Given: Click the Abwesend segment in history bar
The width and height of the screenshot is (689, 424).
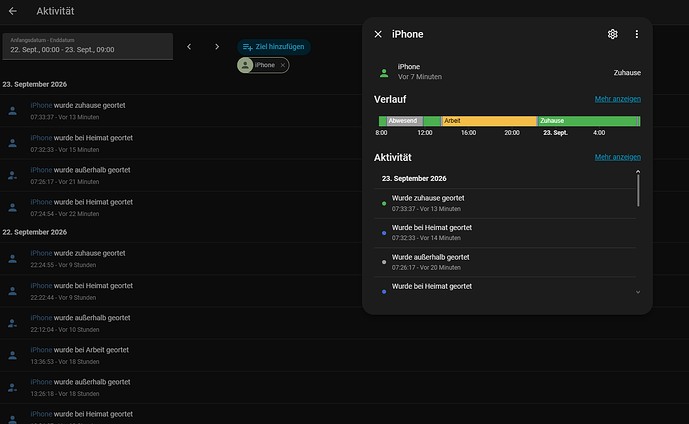Looking at the screenshot, I should 405,121.
